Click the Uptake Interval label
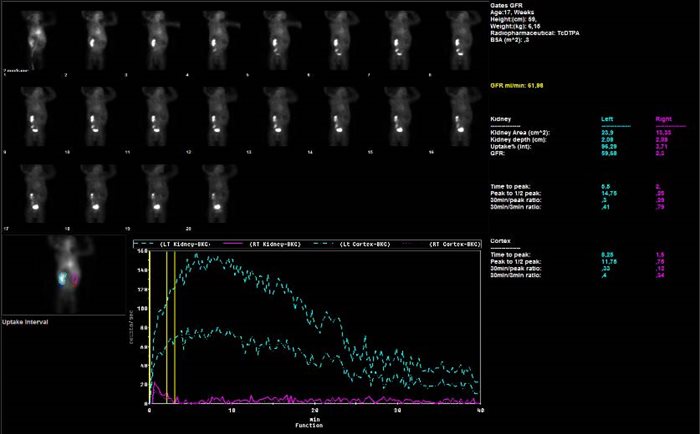The height and width of the screenshot is (434, 700). (25, 322)
